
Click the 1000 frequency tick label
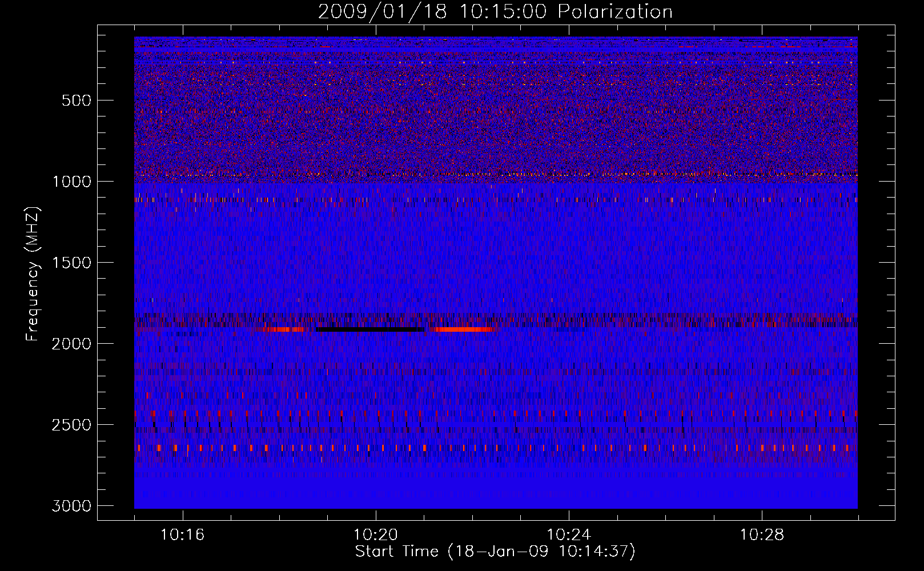click(71, 182)
